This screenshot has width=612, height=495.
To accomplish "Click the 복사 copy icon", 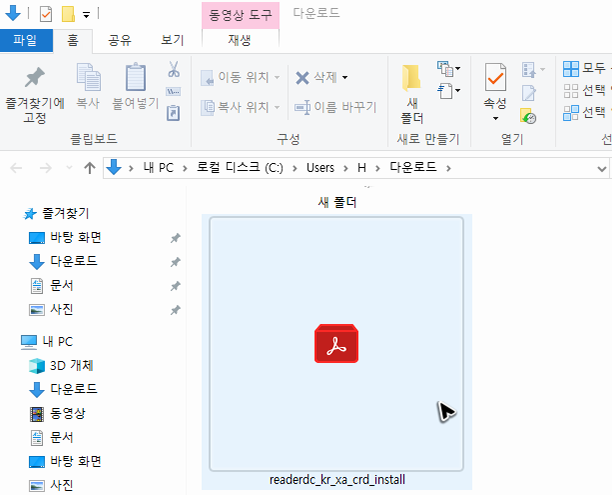I will [88, 77].
